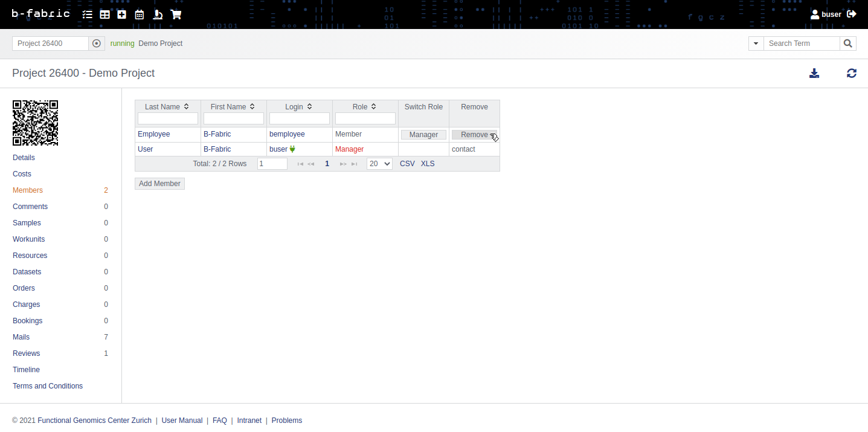Toggle sorting on the Role column
Screen dimensions: 868x432
tap(365, 107)
